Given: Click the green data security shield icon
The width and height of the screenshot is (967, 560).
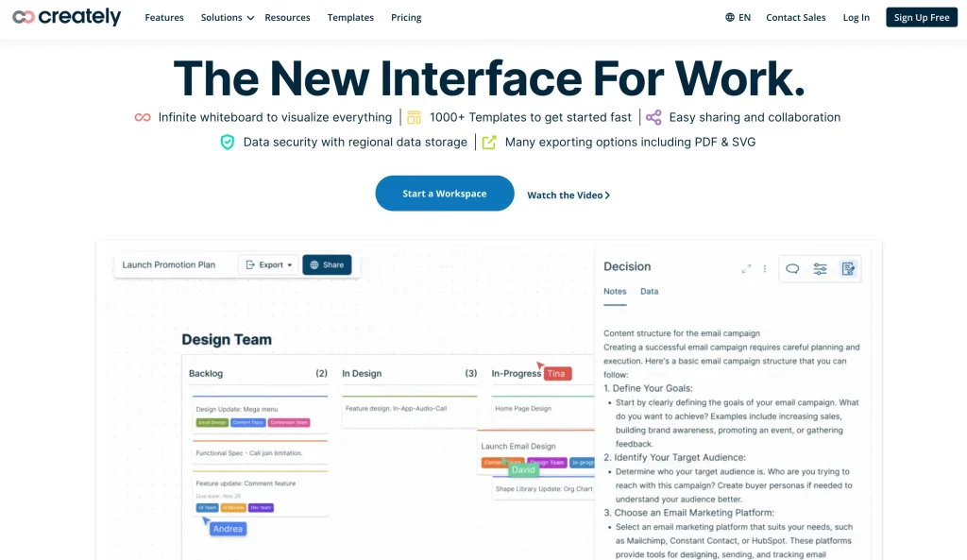Looking at the screenshot, I should [x=228, y=143].
